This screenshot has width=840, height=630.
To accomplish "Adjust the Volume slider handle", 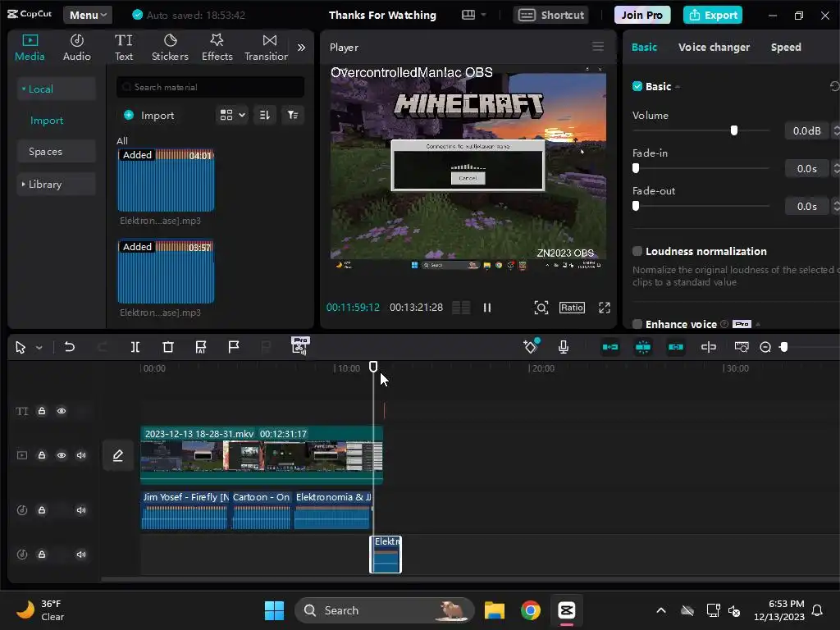I will (x=734, y=130).
